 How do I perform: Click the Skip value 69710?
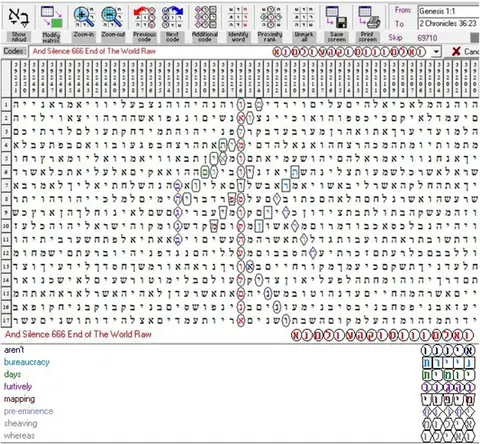tap(427, 38)
